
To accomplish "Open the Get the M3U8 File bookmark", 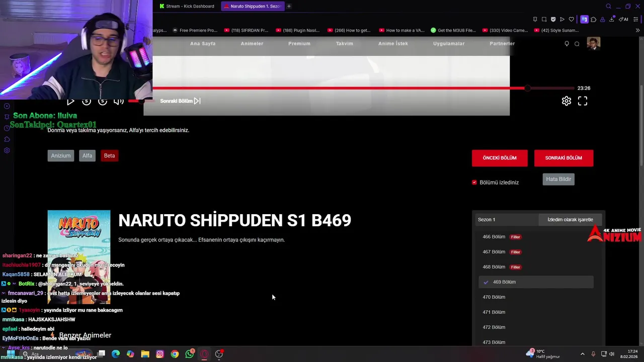I will click(453, 30).
